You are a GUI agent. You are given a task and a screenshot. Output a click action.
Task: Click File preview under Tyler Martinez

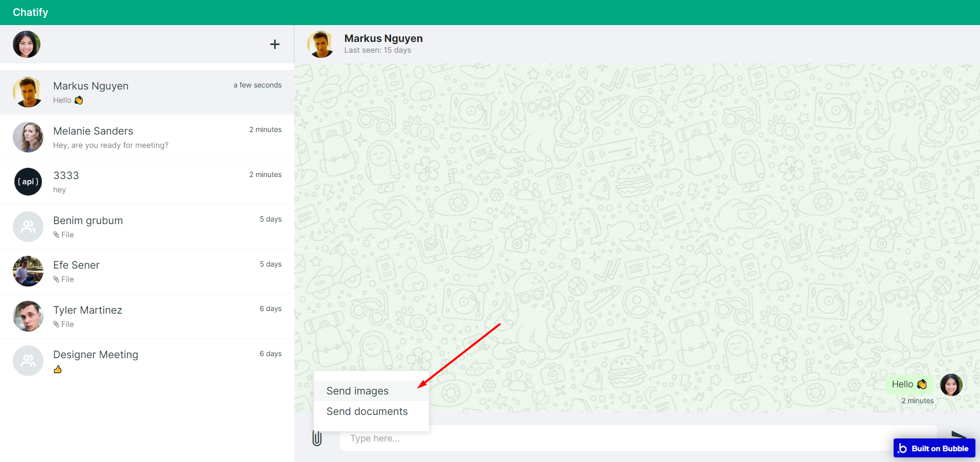[x=63, y=324]
